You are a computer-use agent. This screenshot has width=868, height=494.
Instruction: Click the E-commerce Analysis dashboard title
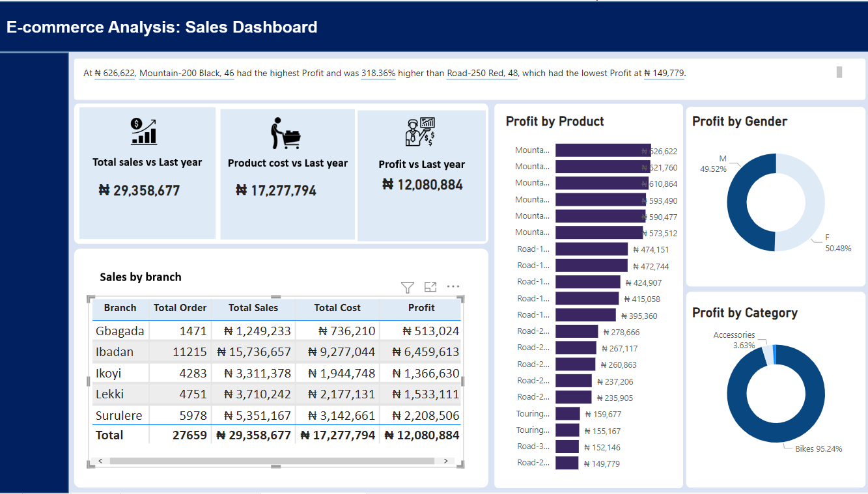[x=162, y=27]
